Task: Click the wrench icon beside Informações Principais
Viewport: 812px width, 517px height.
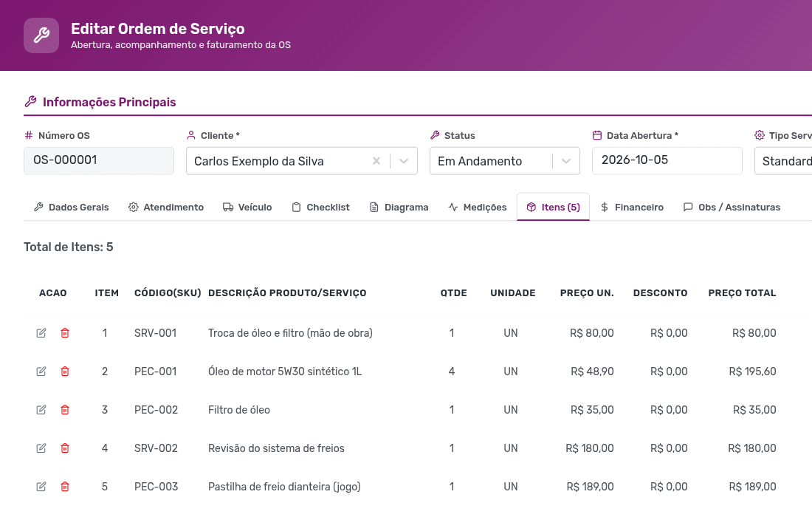Action: coord(30,101)
